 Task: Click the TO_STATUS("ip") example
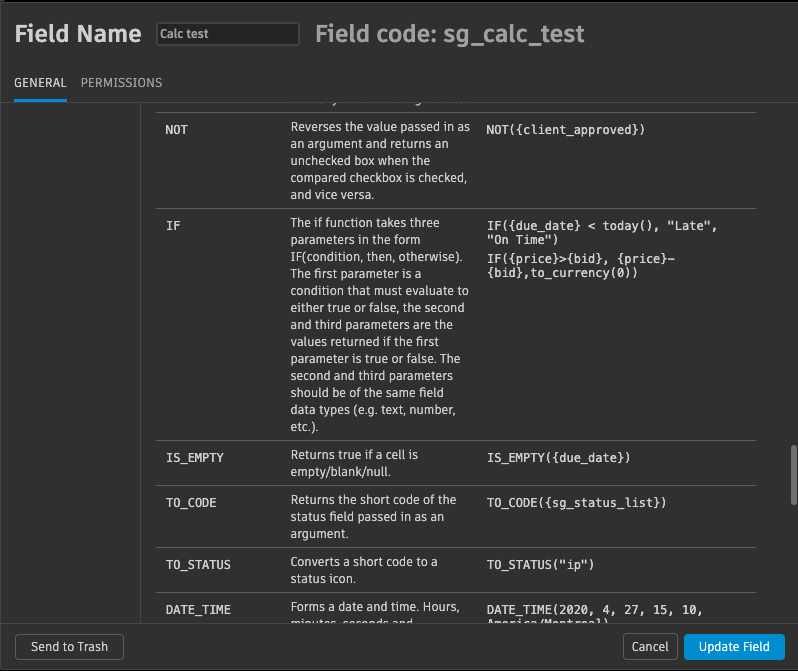click(540, 565)
